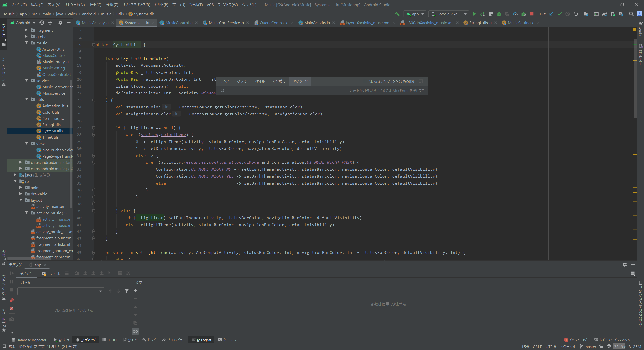This screenshot has height=350, width=644.
Task: Click the Git commit checkmark icon
Action: tap(559, 14)
